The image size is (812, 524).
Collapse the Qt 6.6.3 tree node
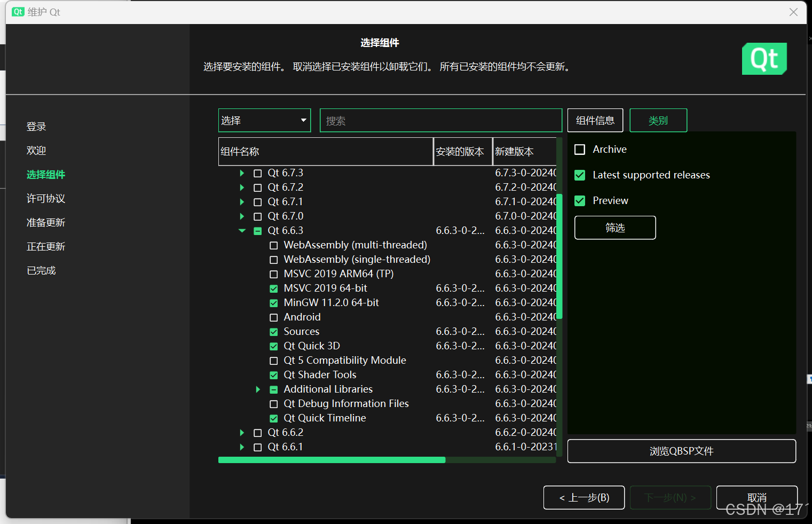coord(242,231)
